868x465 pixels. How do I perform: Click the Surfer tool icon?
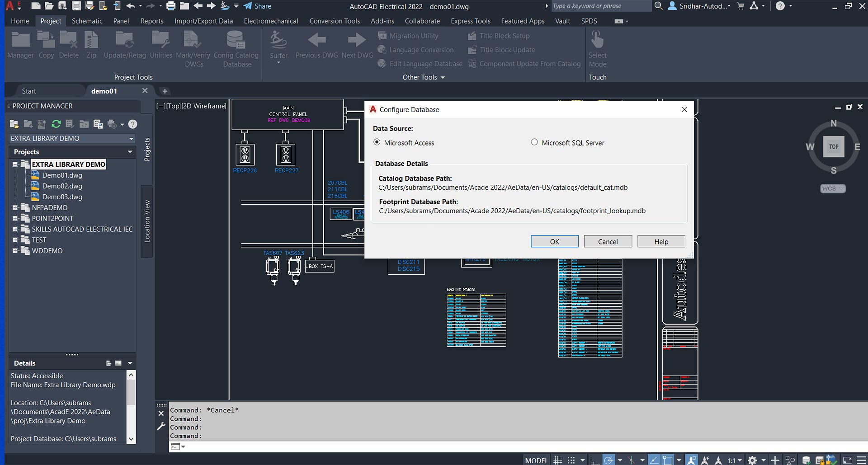[278, 41]
